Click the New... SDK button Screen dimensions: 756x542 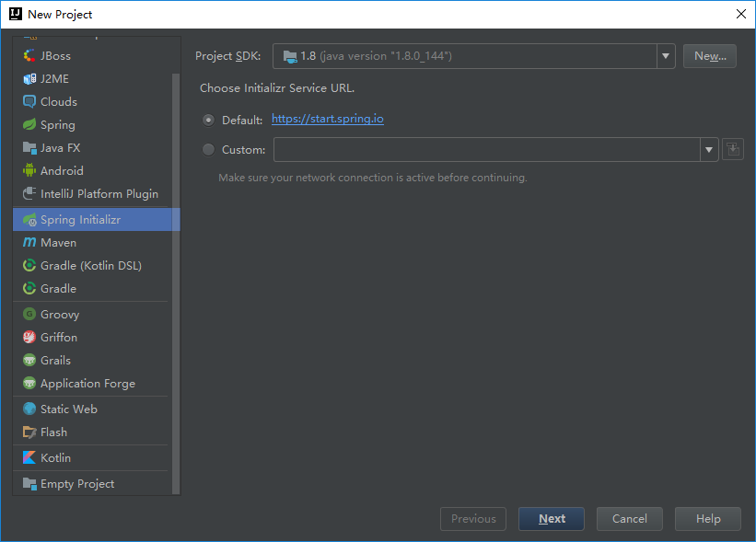[710, 56]
